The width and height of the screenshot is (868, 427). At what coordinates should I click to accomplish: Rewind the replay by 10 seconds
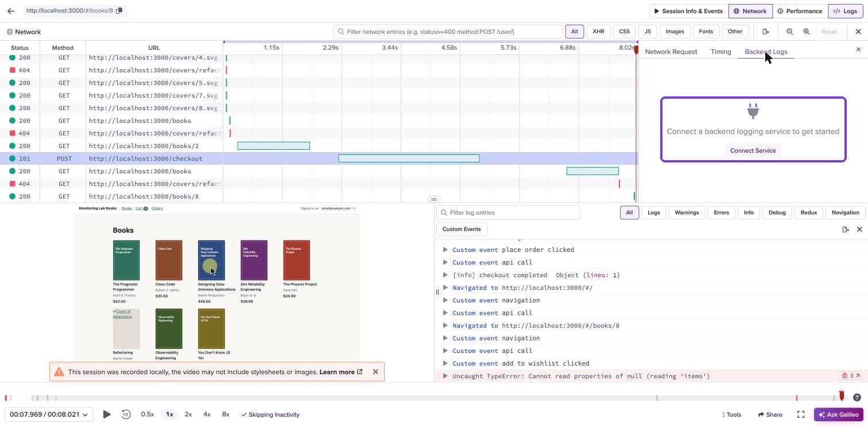pos(126,414)
